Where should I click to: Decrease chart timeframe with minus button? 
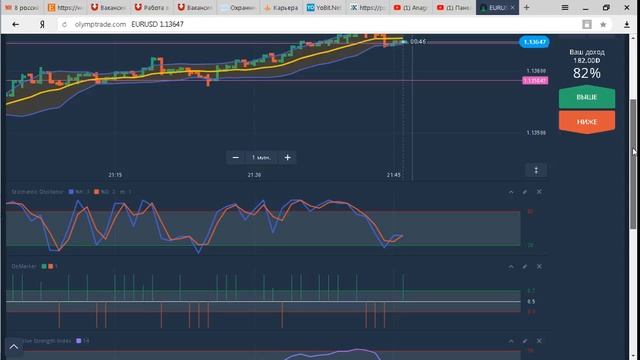click(x=236, y=158)
